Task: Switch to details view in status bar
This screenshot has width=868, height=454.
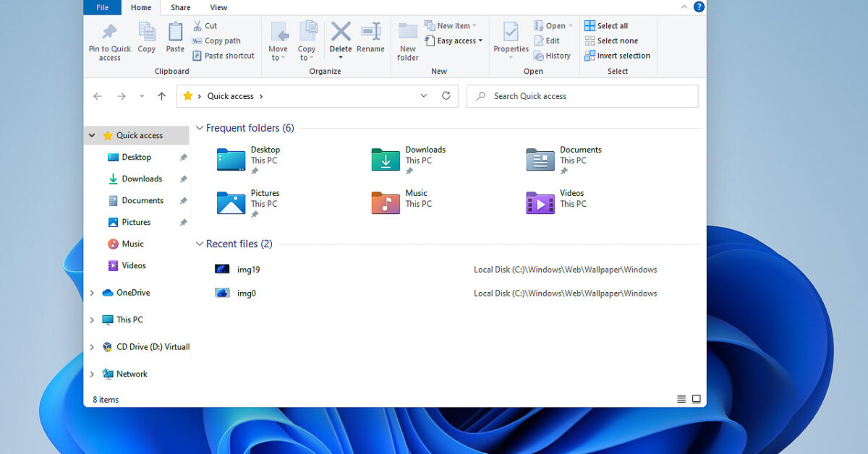Action: point(681,399)
